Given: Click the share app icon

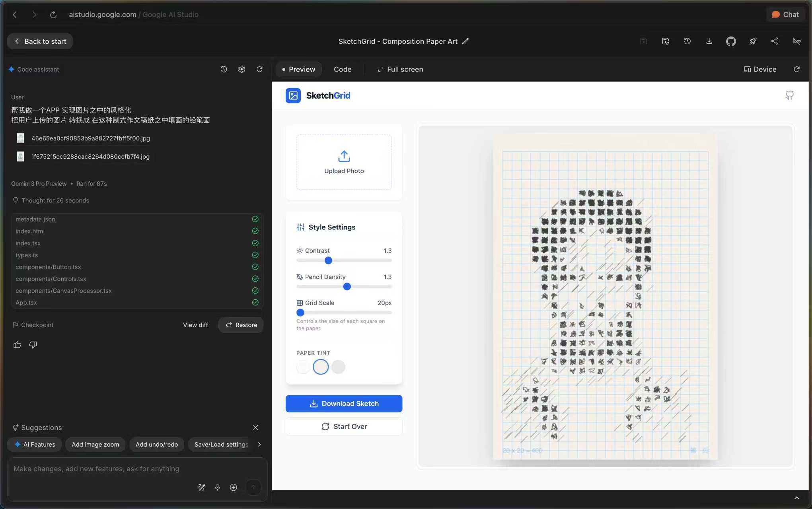Looking at the screenshot, I should point(774,41).
